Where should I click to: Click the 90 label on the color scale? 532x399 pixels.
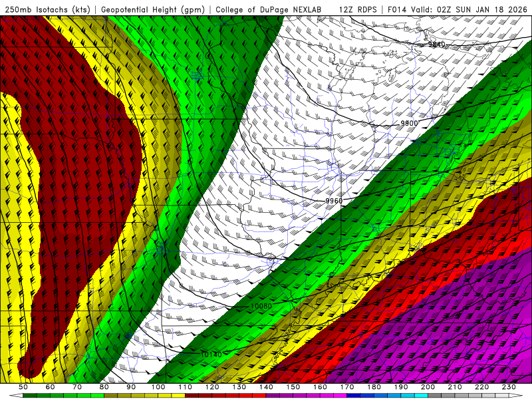click(131, 387)
